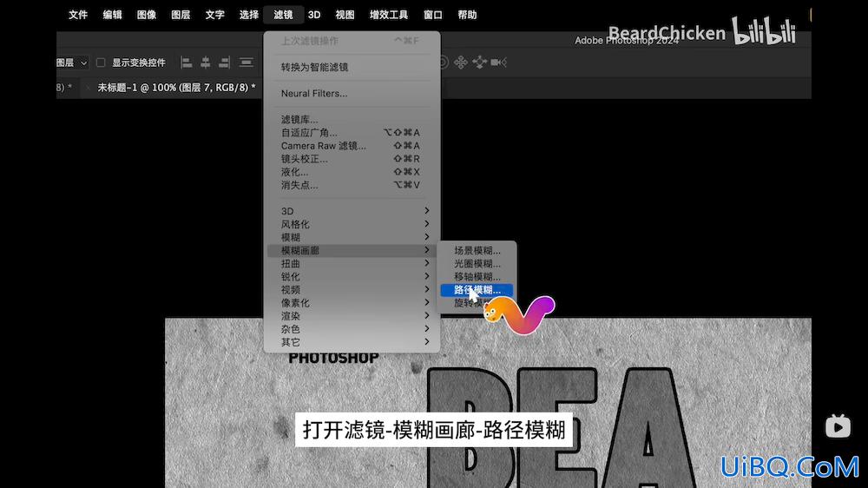Expand the 杂色 submenu
Screen dimensions: 868x488
(354, 329)
